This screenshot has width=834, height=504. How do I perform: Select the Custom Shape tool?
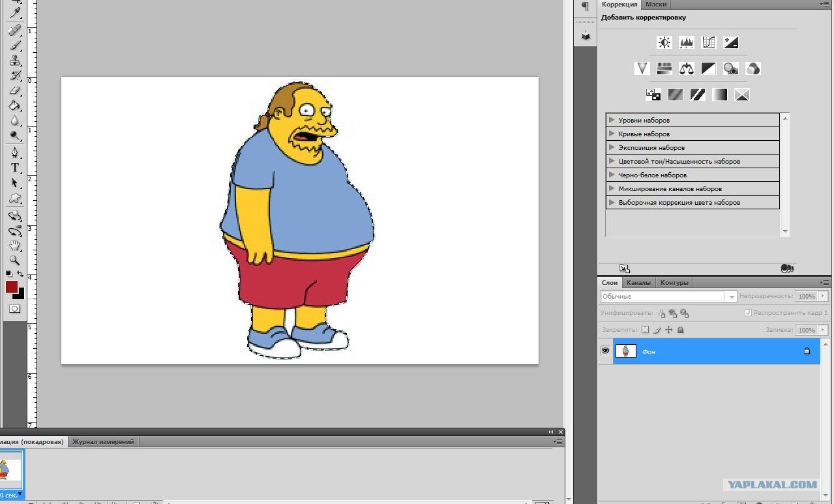click(x=15, y=198)
